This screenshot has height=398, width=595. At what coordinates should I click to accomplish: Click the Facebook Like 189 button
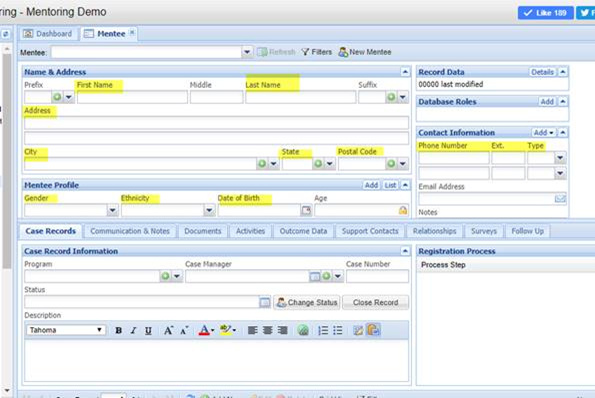(546, 13)
